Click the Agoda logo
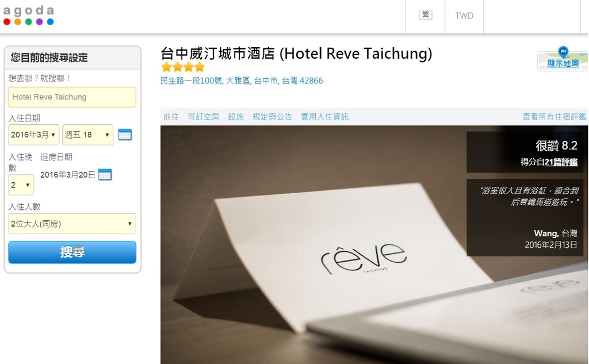The width and height of the screenshot is (589, 364). [29, 16]
